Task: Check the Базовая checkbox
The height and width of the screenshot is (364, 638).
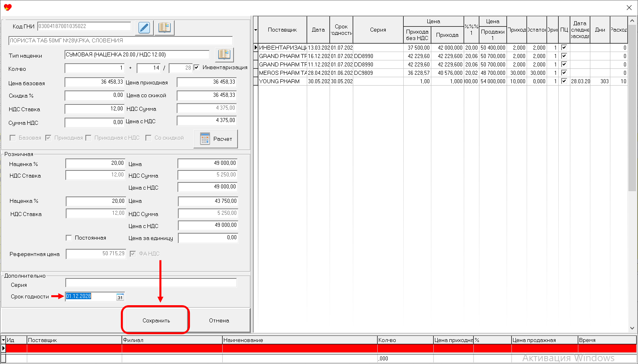Action: click(x=13, y=138)
